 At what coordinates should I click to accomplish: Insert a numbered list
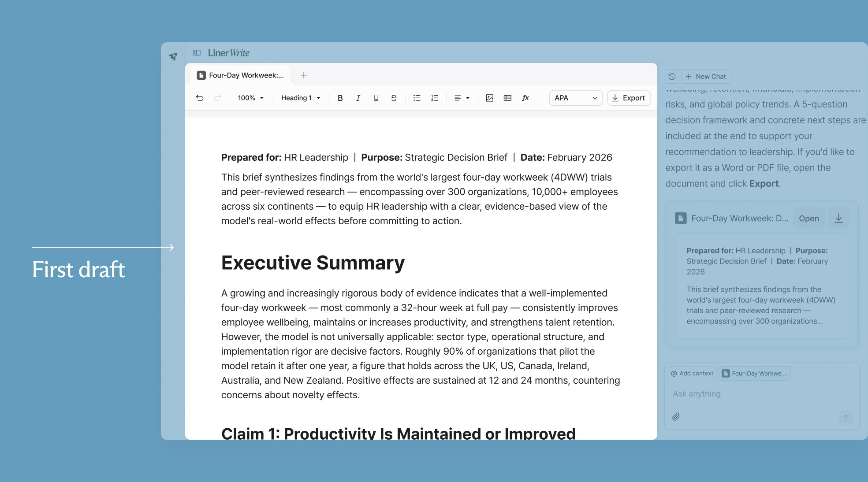click(x=435, y=98)
